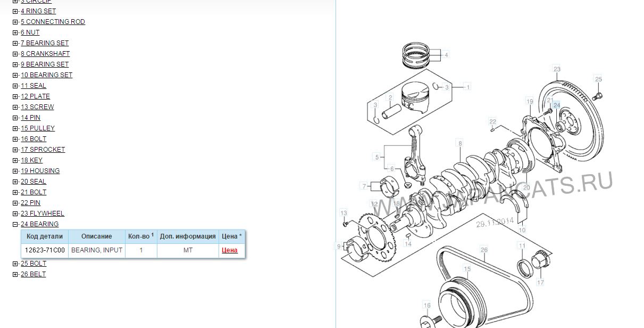Expand the 5 CONNECTING ROD tree node
The width and height of the screenshot is (644, 328).
15,22
